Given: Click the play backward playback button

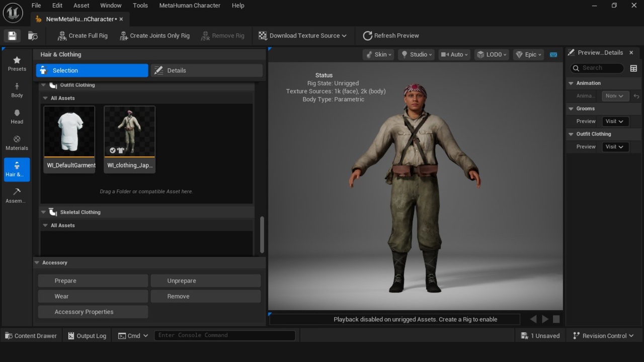Looking at the screenshot, I should (533, 319).
